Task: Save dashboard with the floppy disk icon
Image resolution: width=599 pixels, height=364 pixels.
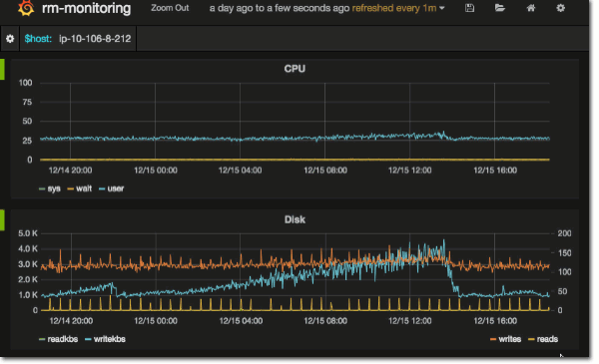Action: (x=469, y=8)
